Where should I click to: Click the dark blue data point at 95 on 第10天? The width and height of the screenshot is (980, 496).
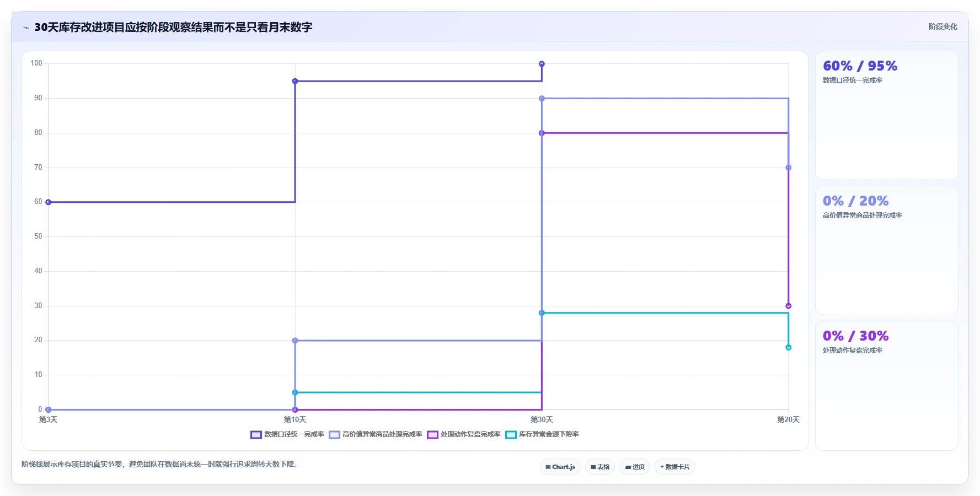coord(295,81)
